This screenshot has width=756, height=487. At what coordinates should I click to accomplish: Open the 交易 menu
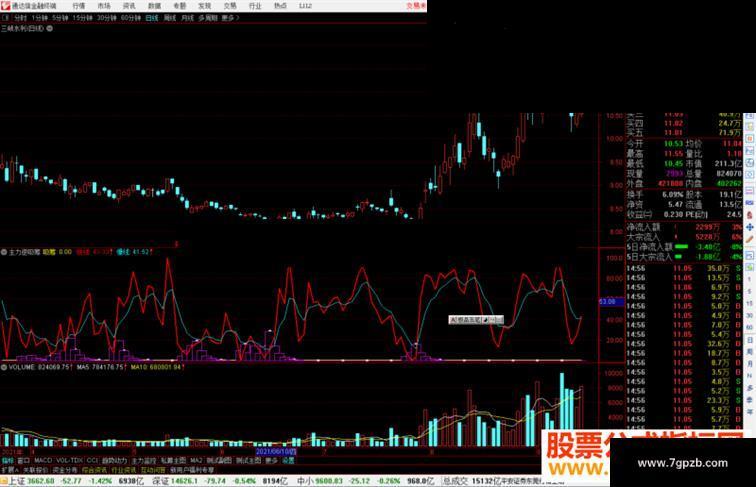tap(230, 6)
